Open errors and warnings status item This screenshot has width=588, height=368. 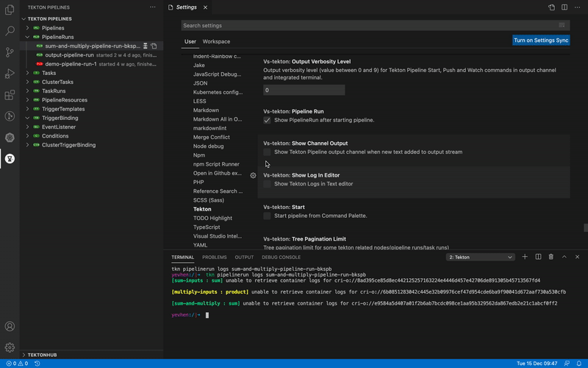point(17,364)
